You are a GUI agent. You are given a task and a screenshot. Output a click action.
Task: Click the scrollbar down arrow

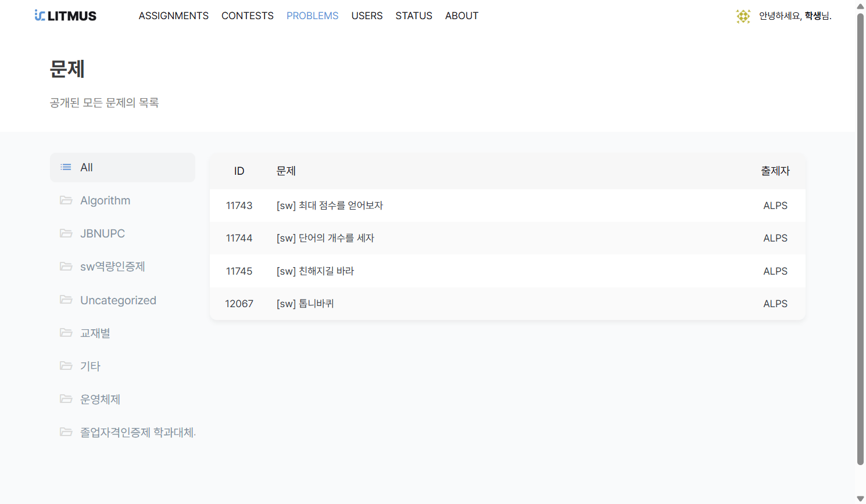pos(860,499)
